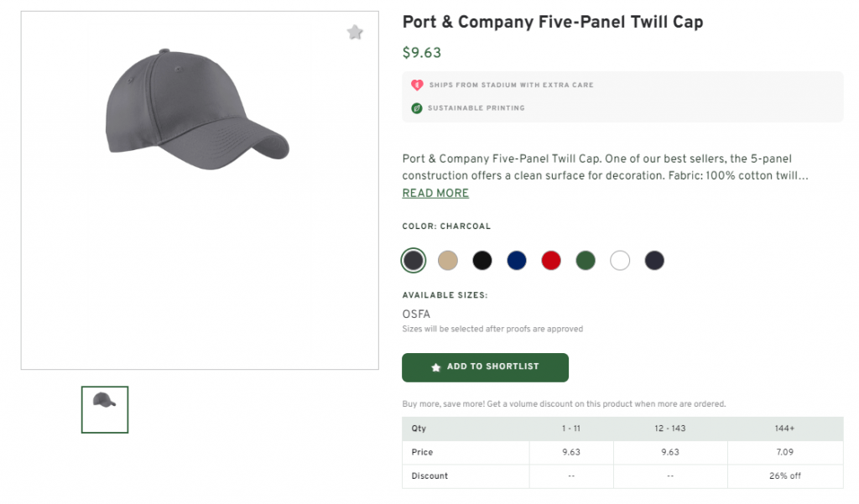Click the star favorite icon on product image
This screenshot has width=859, height=504.
click(x=355, y=32)
